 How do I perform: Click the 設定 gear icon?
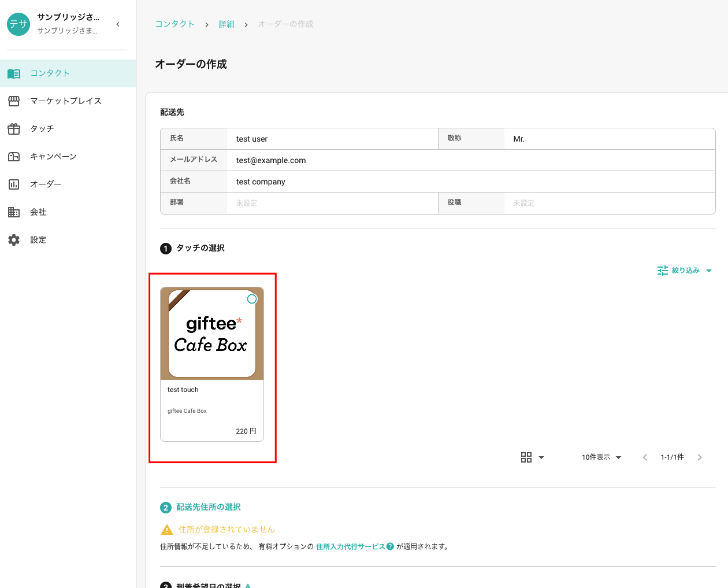(x=14, y=240)
